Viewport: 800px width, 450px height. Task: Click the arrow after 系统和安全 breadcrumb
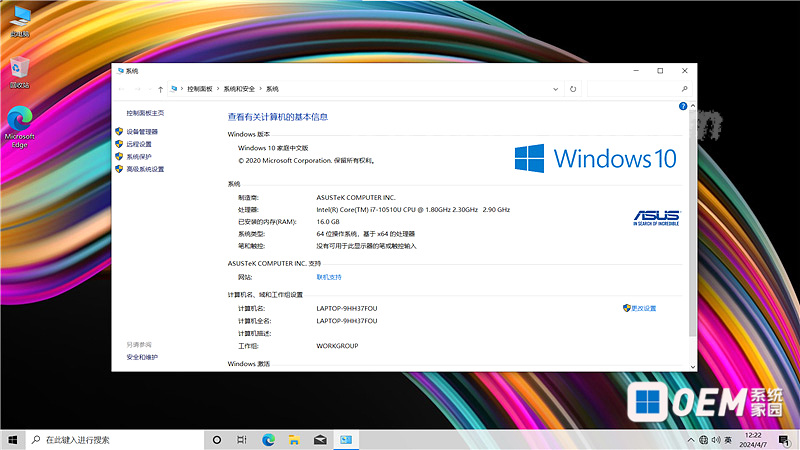[260, 89]
